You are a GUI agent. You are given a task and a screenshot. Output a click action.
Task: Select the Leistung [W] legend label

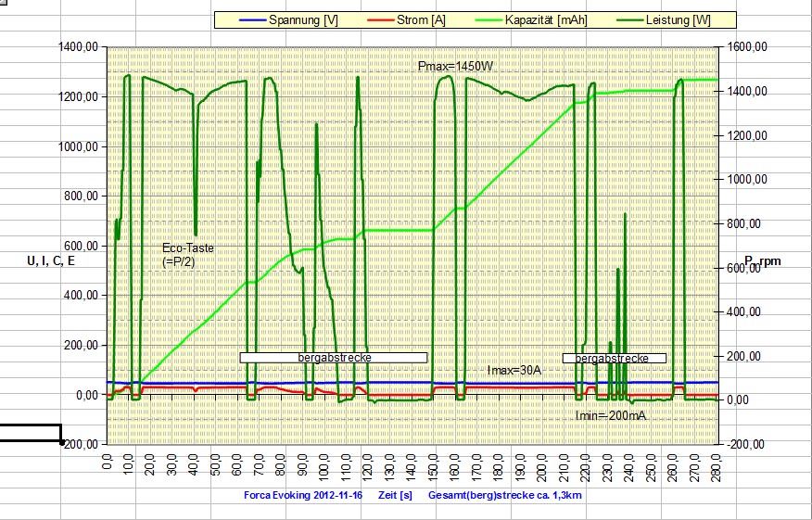[x=679, y=19]
